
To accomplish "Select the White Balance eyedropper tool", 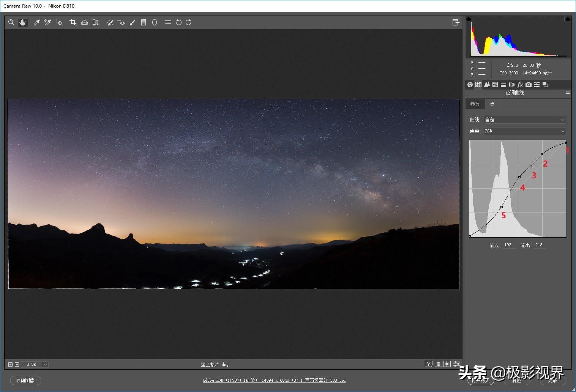I will pyautogui.click(x=37, y=22).
